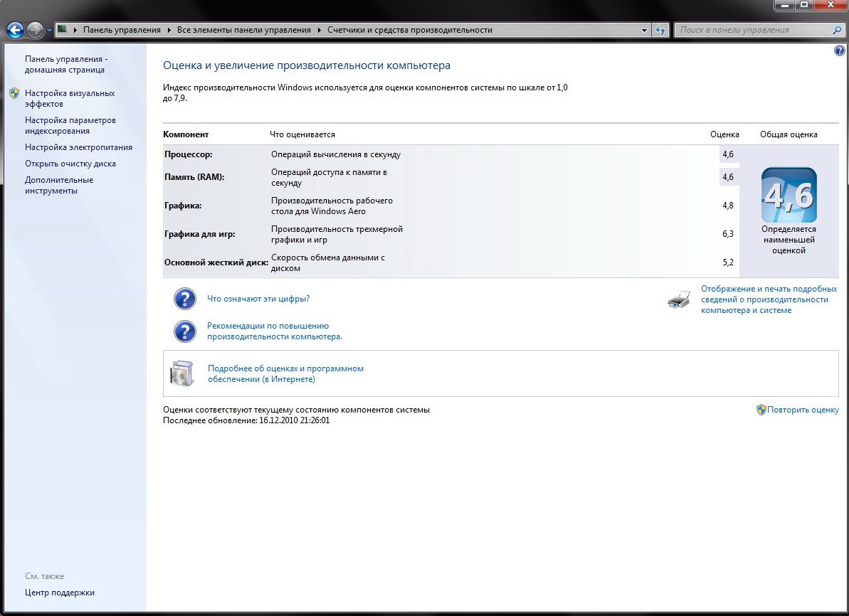Click the Forward navigation arrow
This screenshot has height=616, width=849.
[x=35, y=30]
